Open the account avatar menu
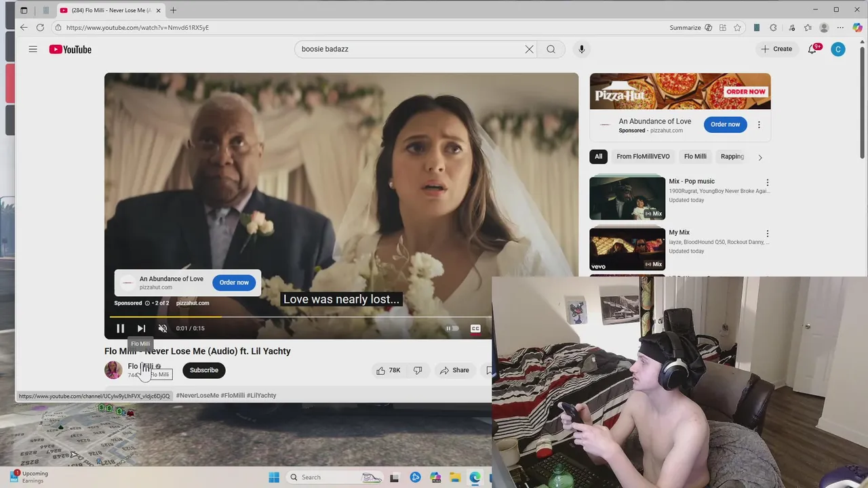This screenshot has height=488, width=868. tap(838, 49)
